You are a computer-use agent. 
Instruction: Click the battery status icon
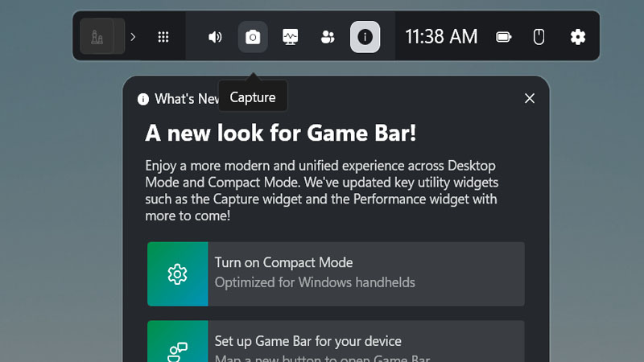504,37
